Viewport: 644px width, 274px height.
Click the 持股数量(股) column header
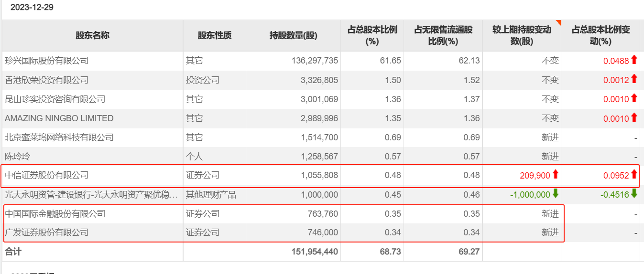coord(293,35)
